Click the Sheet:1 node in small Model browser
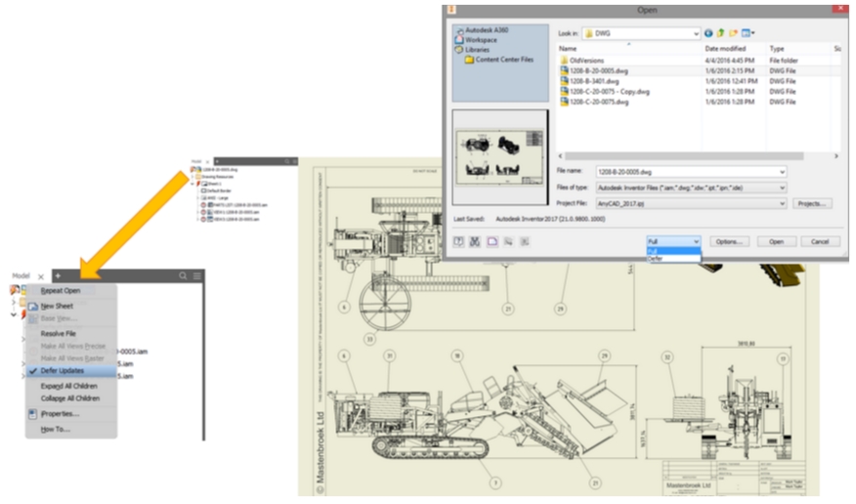This screenshot has height=504, width=856. [x=213, y=184]
